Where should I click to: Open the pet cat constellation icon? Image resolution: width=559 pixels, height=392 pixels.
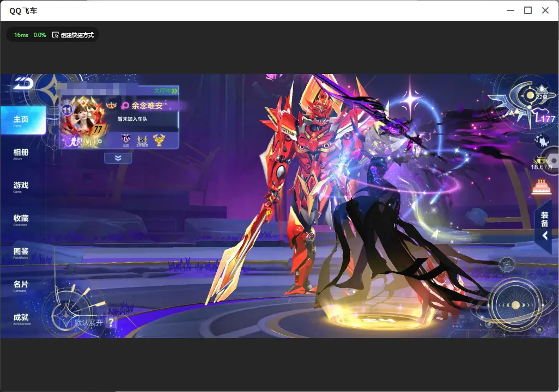point(542,141)
